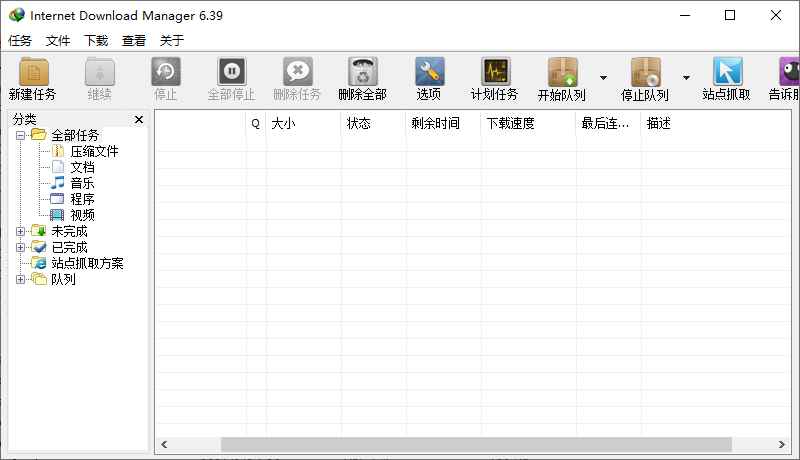Click the 继续 (resume) toolbar icon

coord(100,72)
